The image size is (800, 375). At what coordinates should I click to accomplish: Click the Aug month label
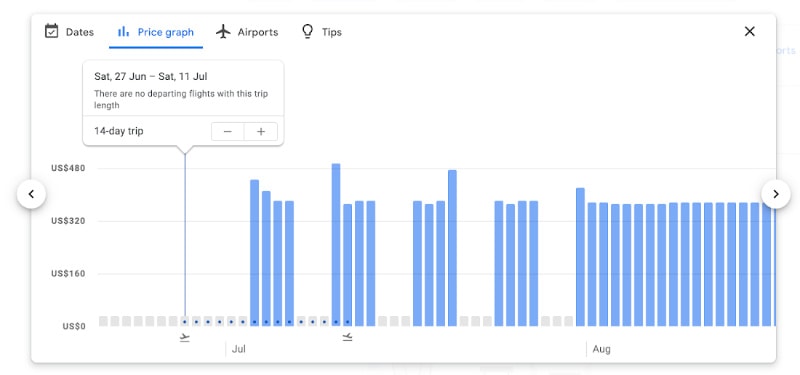tap(602, 349)
